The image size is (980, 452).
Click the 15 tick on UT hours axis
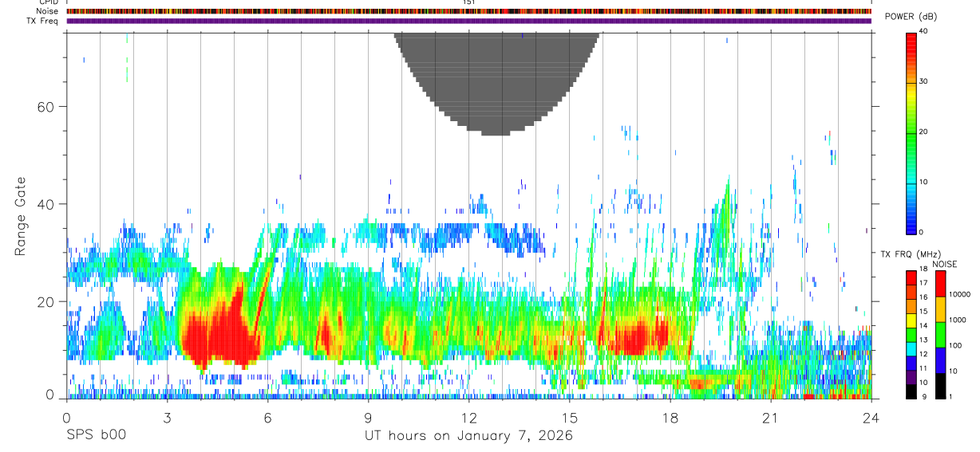(570, 417)
